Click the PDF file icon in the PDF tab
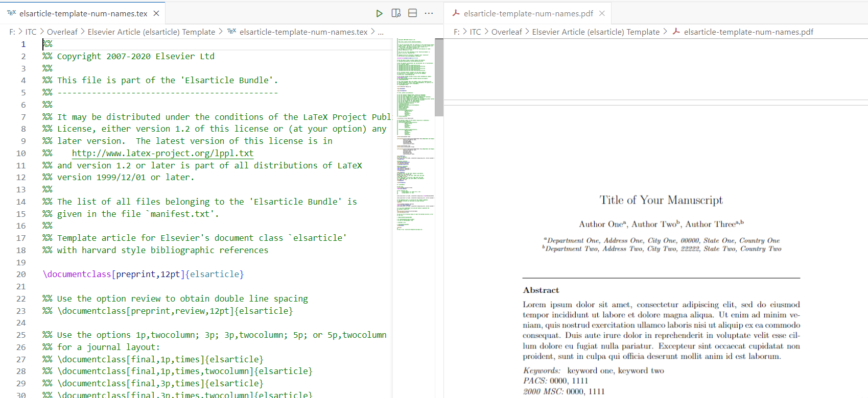Screen dimensions: 868x398 [x=456, y=13]
